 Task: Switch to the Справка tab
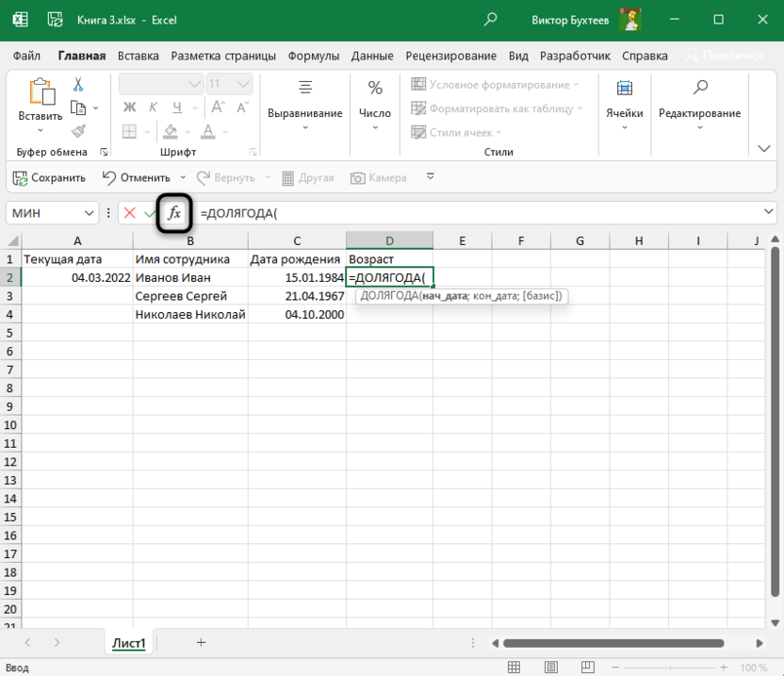[645, 56]
